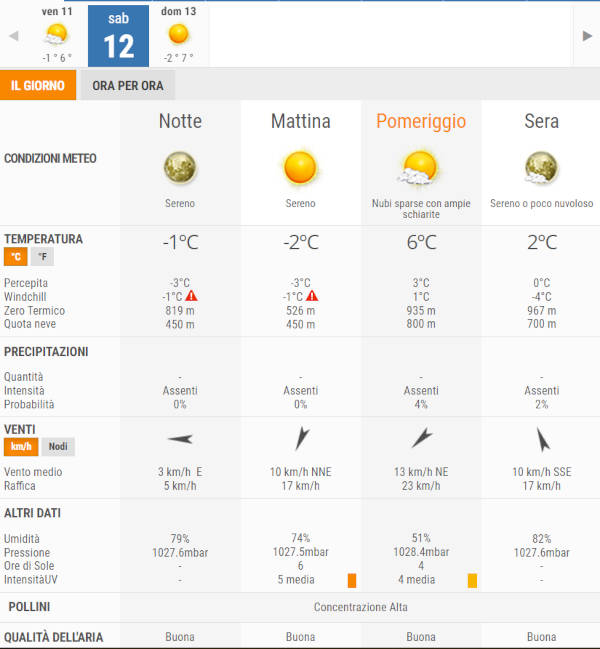
Task: Click the Sera moon-and-cloud icon
Action: click(540, 168)
